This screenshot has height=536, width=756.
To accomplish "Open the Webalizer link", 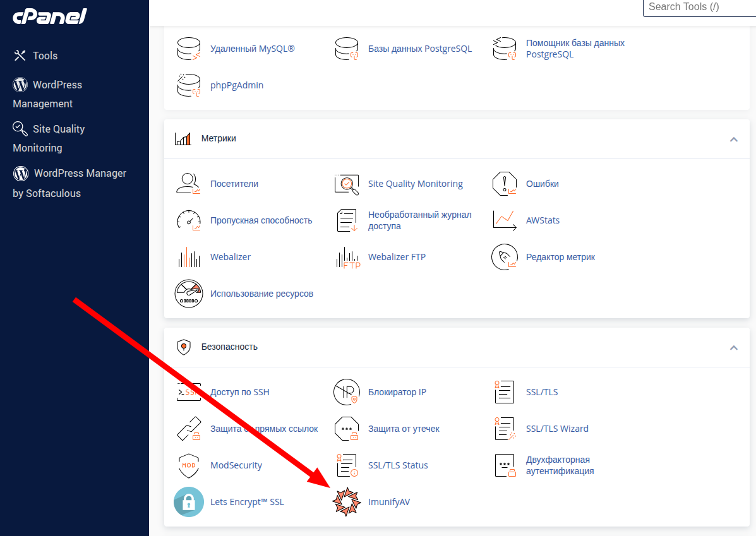I will tap(231, 257).
